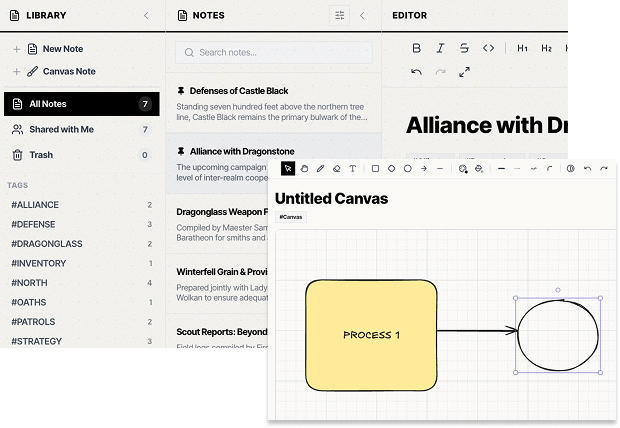620x428 pixels.
Task: Open Defenses of Castle Black note
Action: [x=273, y=104]
